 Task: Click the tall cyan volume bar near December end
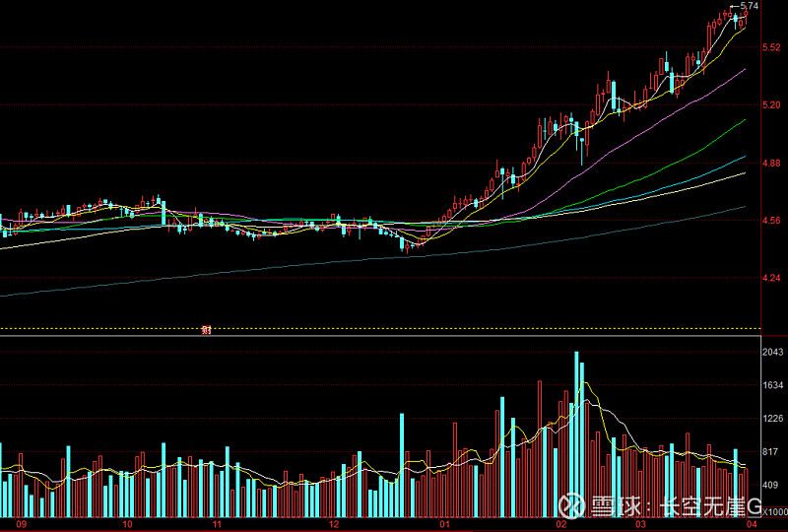402,465
